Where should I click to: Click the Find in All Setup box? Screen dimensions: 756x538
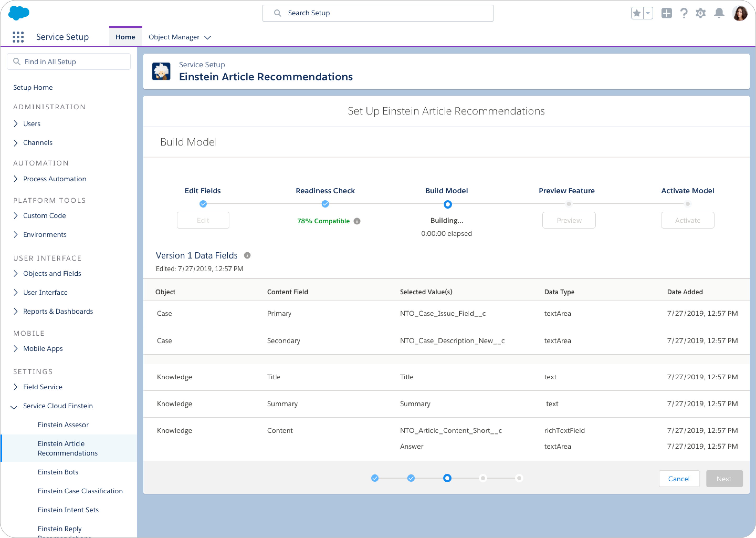(x=69, y=62)
